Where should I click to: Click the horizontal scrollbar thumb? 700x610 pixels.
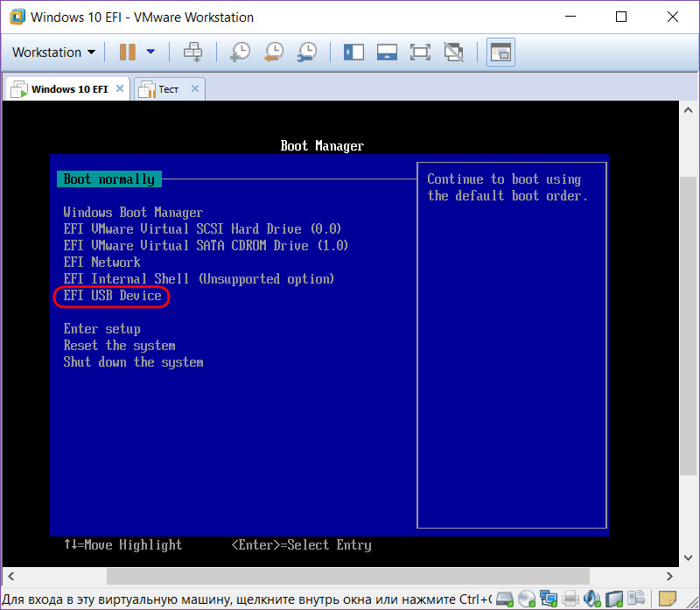click(x=348, y=576)
